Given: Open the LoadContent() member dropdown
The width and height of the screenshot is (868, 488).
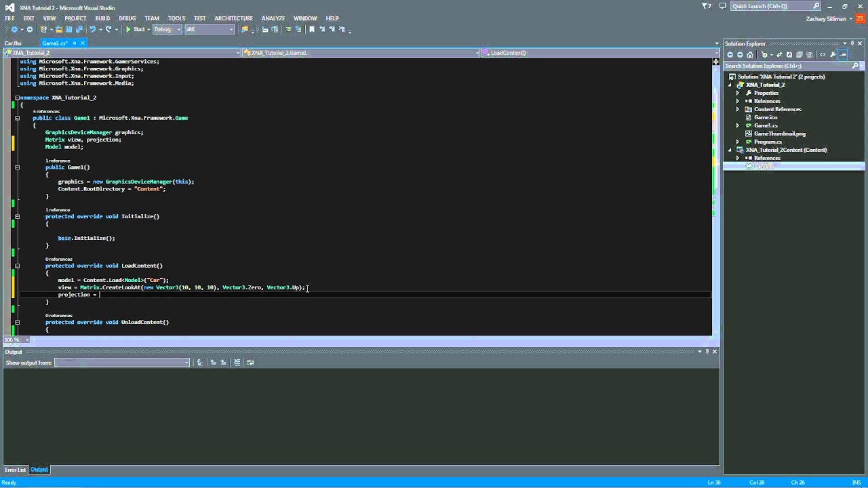Looking at the screenshot, I should 599,52.
